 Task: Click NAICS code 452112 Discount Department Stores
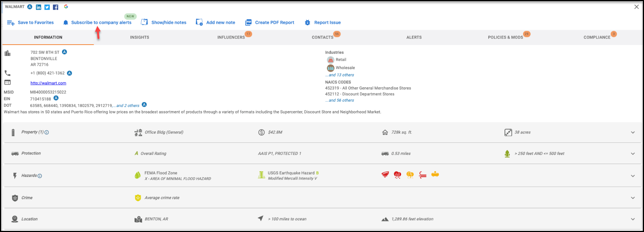click(360, 94)
